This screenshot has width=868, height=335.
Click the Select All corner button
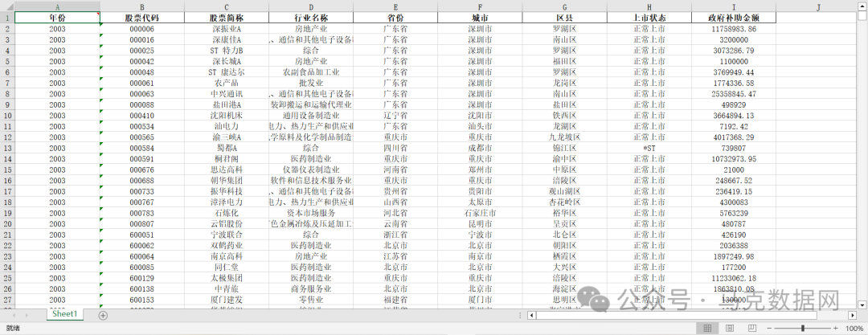pyautogui.click(x=7, y=6)
